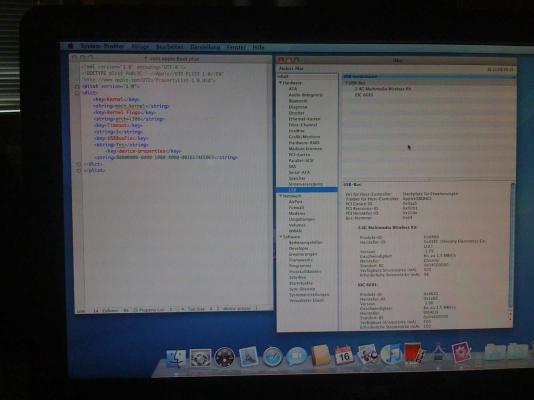Open the Darstellung menu

205,47
